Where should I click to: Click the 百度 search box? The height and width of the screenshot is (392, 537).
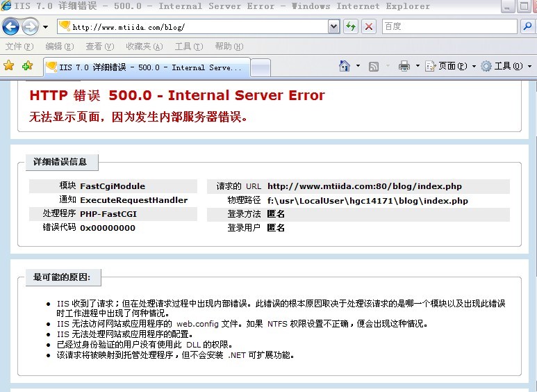(449, 26)
